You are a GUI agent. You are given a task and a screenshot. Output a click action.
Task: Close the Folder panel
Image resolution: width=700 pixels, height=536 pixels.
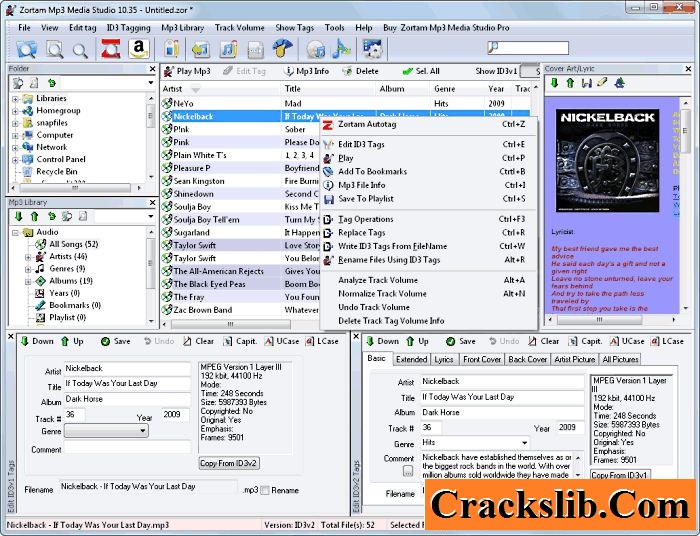click(152, 69)
